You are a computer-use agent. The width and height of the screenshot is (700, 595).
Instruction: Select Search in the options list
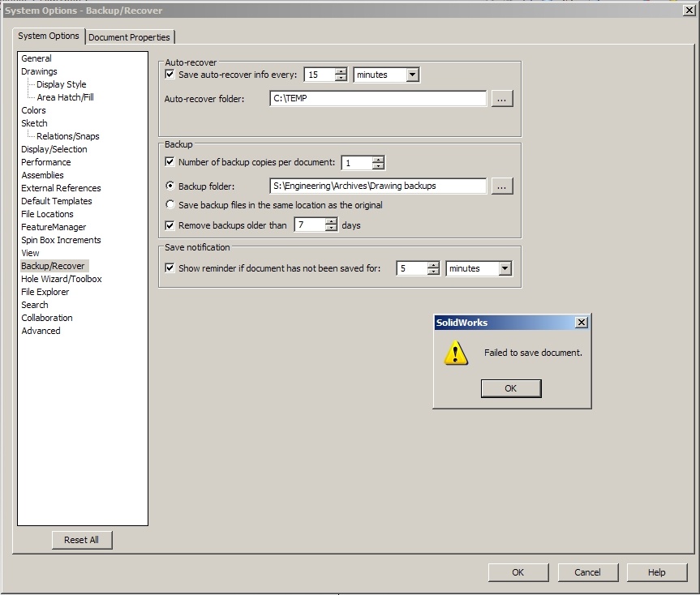[x=35, y=305]
